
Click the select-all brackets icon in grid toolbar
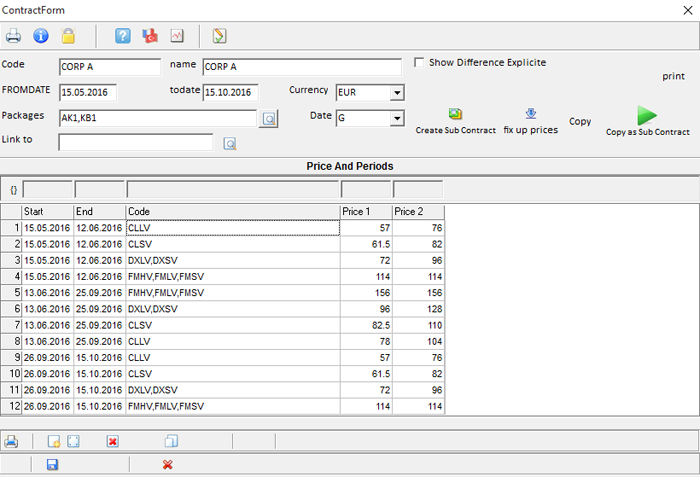(73, 442)
